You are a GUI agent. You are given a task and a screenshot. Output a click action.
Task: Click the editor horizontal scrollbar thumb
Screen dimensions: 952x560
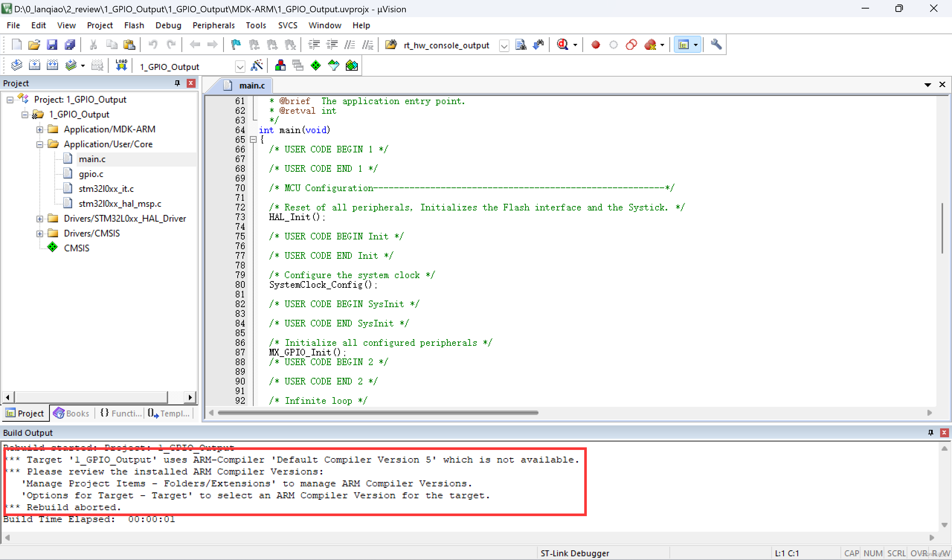pyautogui.click(x=378, y=413)
